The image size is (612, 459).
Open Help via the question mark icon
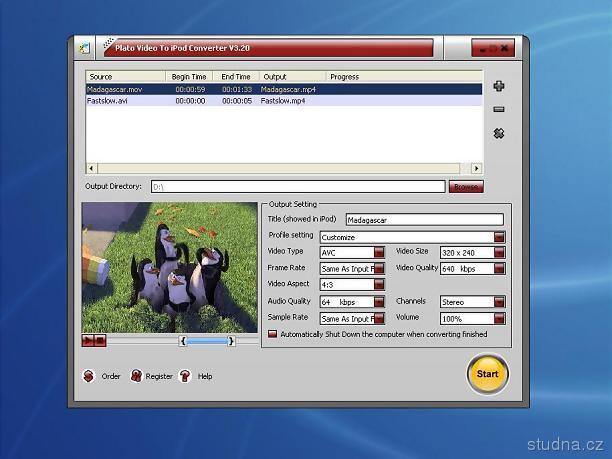tap(185, 376)
